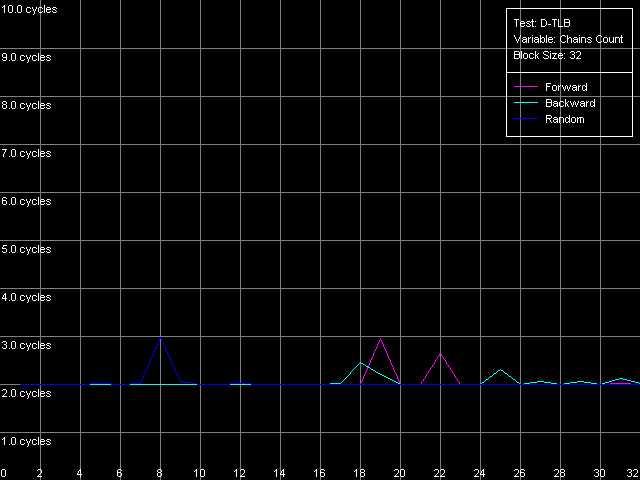640x480 pixels.
Task: Click the blue Random peak at x-value 8
Action: (x=160, y=339)
